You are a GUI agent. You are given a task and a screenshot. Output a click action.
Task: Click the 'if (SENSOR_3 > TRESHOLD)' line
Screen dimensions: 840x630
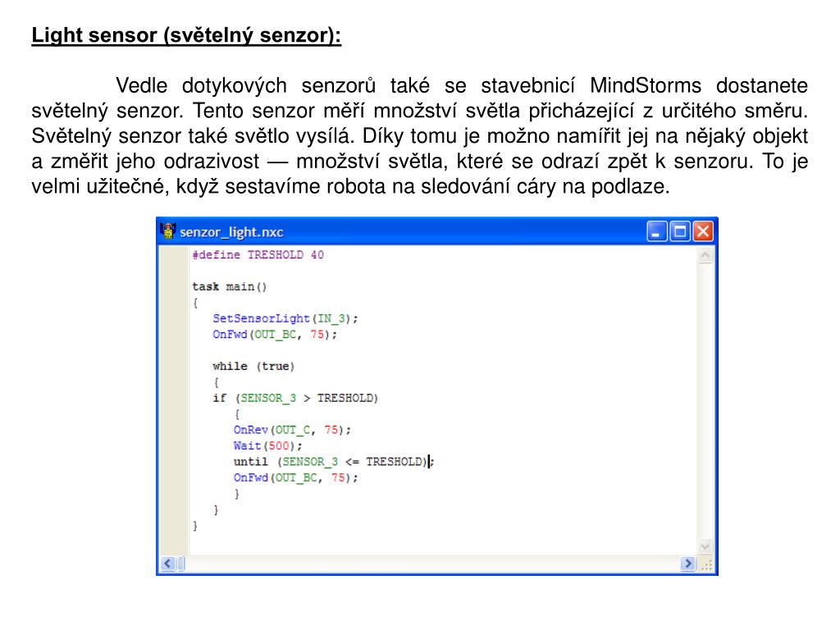(x=295, y=398)
